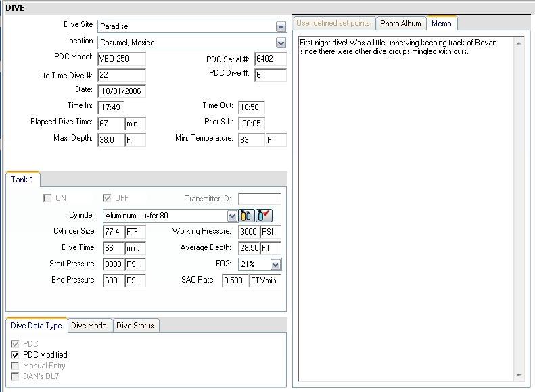Uncheck the PDC Modified checkbox

tap(15, 355)
